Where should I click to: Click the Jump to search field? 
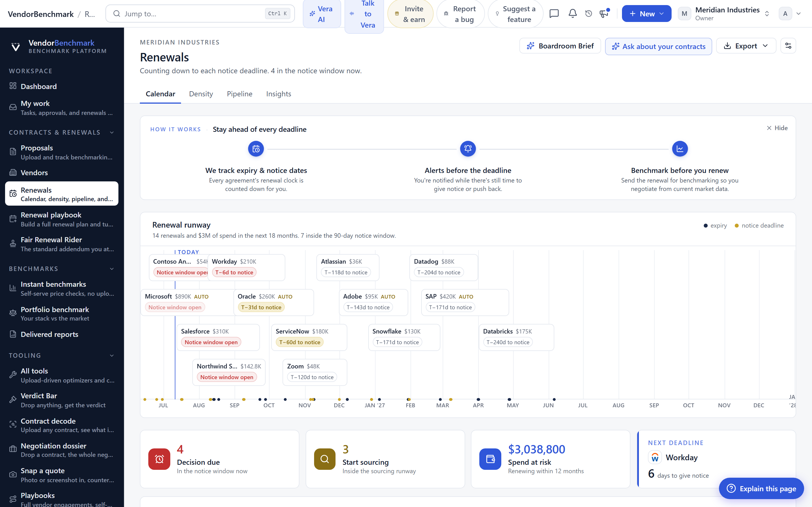click(x=200, y=14)
